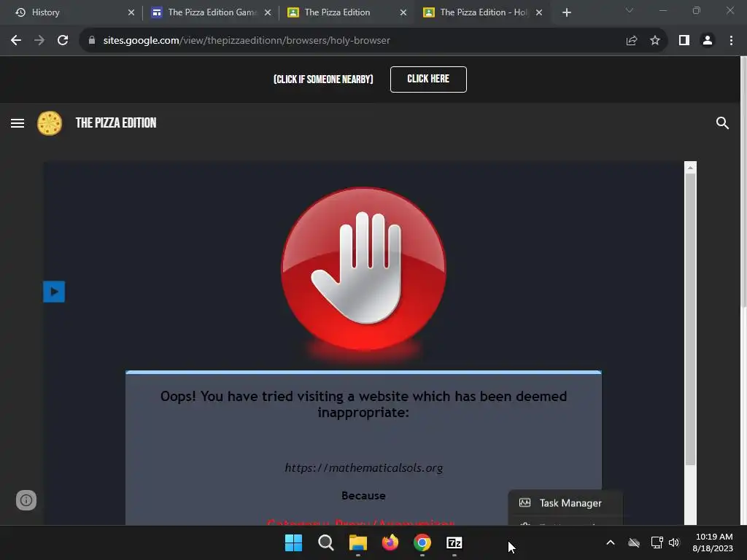The image size is (747, 560).
Task: Open File Explorer from the taskbar
Action: coord(357,542)
